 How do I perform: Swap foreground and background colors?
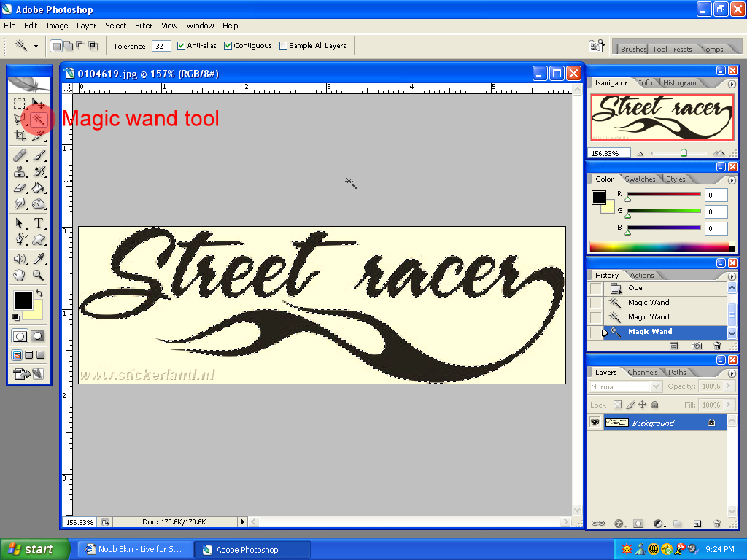(39, 293)
